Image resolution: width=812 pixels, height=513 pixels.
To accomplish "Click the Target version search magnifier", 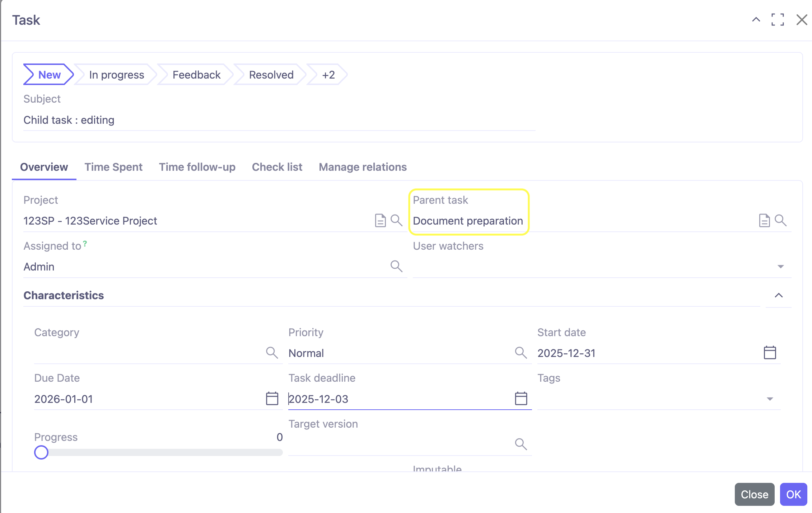I will click(521, 444).
